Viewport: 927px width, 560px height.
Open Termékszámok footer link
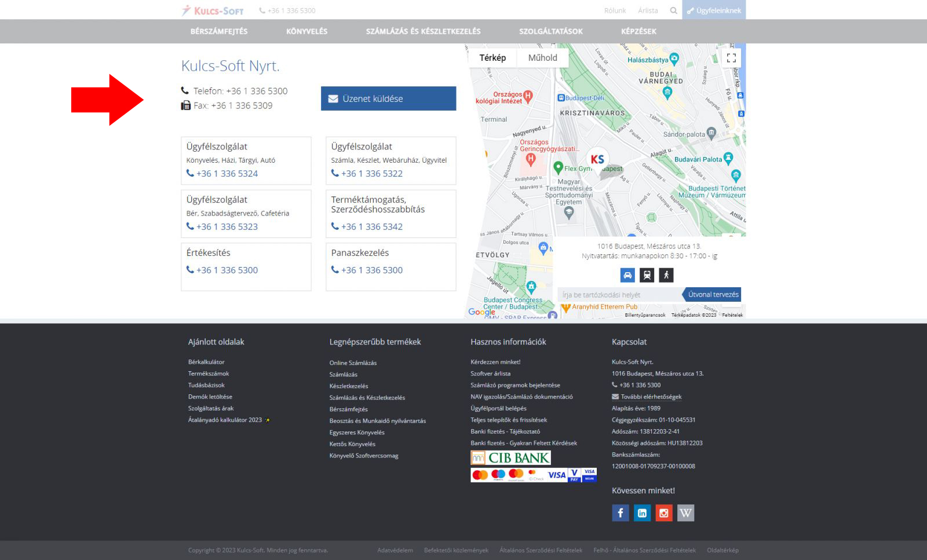tap(209, 374)
